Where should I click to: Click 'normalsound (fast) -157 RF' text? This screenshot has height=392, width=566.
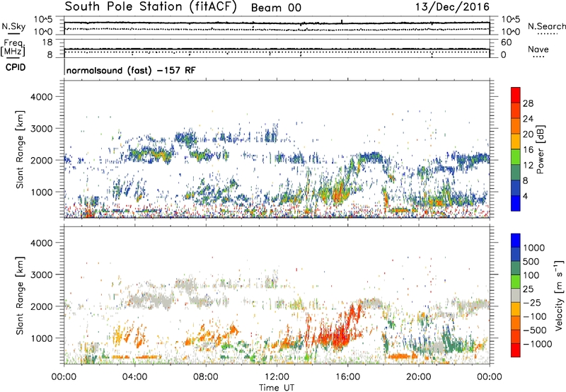[x=131, y=70]
